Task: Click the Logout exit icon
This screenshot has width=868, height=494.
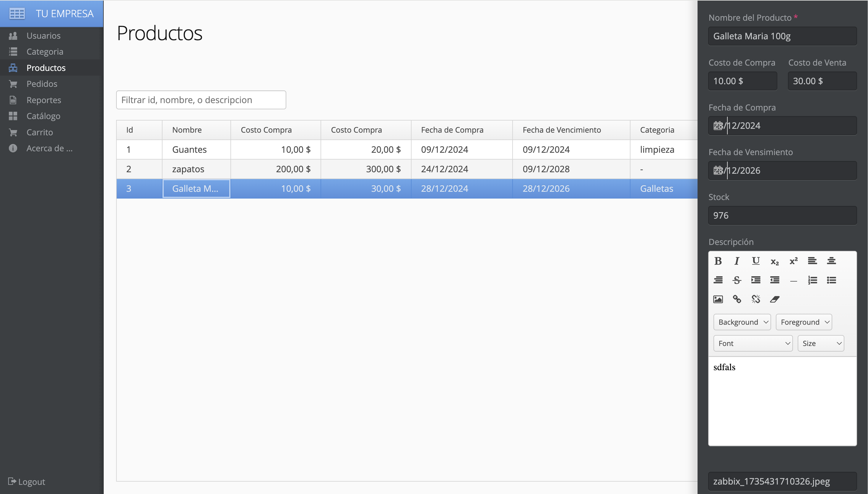Action: click(x=12, y=481)
